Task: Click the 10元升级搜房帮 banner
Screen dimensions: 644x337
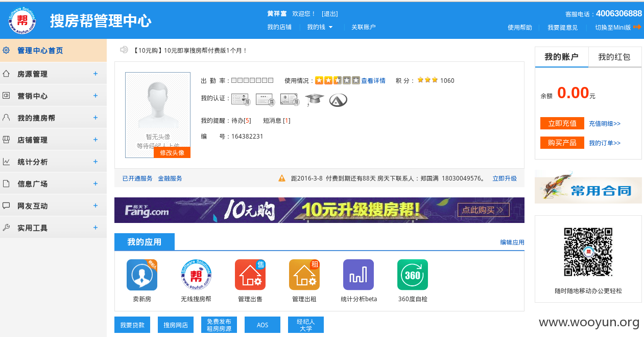Action: tap(319, 210)
